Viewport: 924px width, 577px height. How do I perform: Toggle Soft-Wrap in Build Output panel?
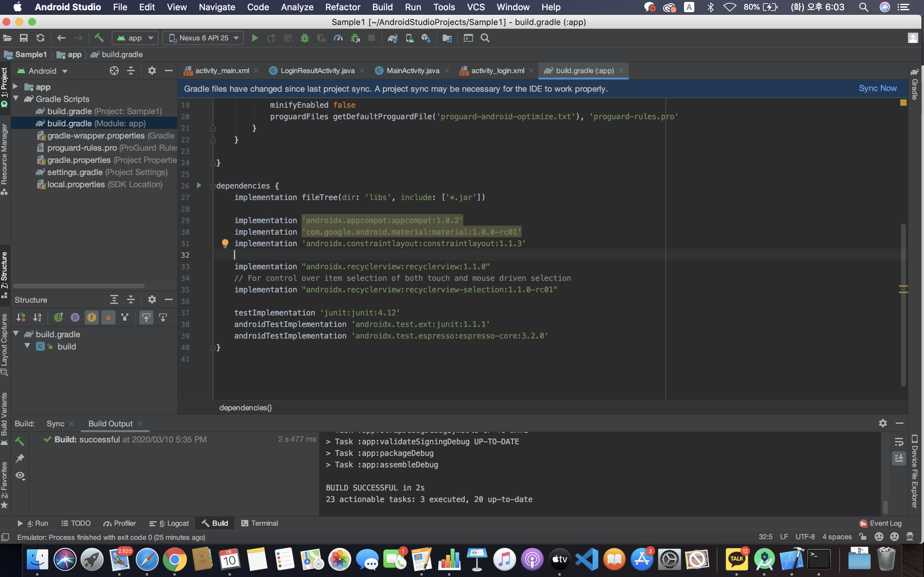(x=899, y=441)
